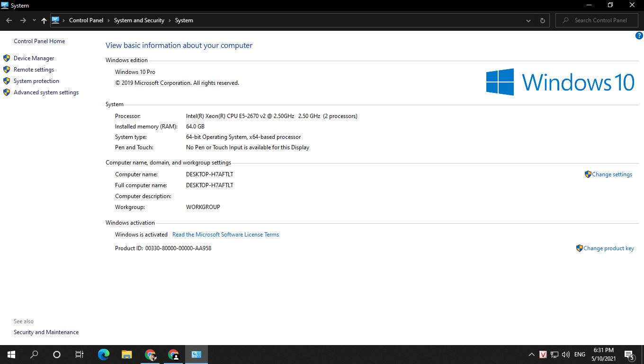Select System and Security in breadcrumb
The width and height of the screenshot is (644, 364).
point(139,20)
